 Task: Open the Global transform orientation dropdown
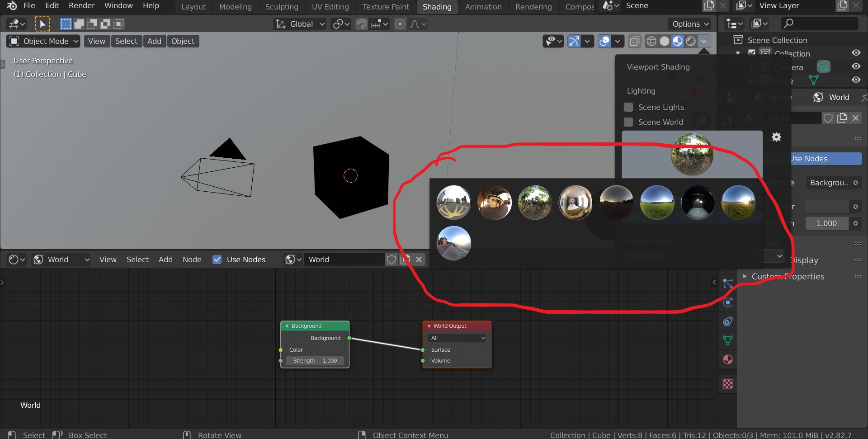tap(300, 24)
